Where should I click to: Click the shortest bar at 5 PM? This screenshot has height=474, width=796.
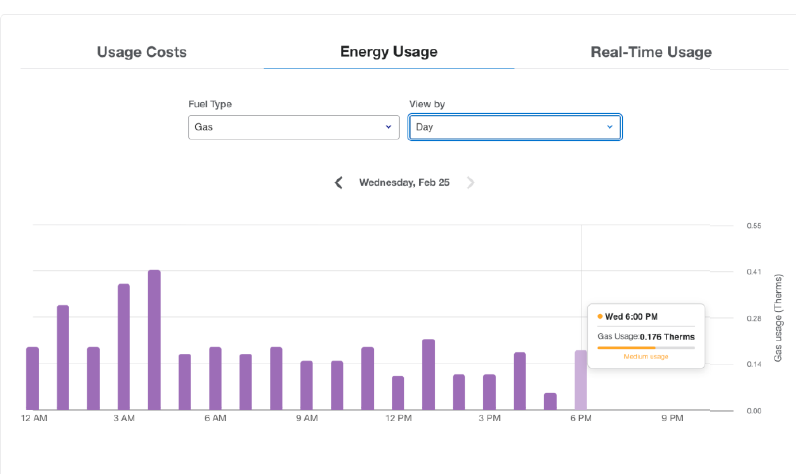550,401
